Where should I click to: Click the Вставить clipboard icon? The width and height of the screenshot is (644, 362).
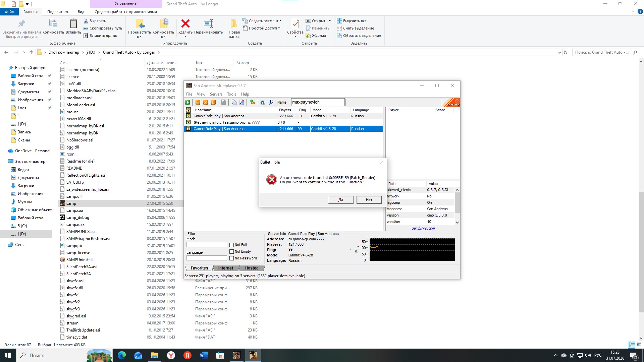(73, 24)
